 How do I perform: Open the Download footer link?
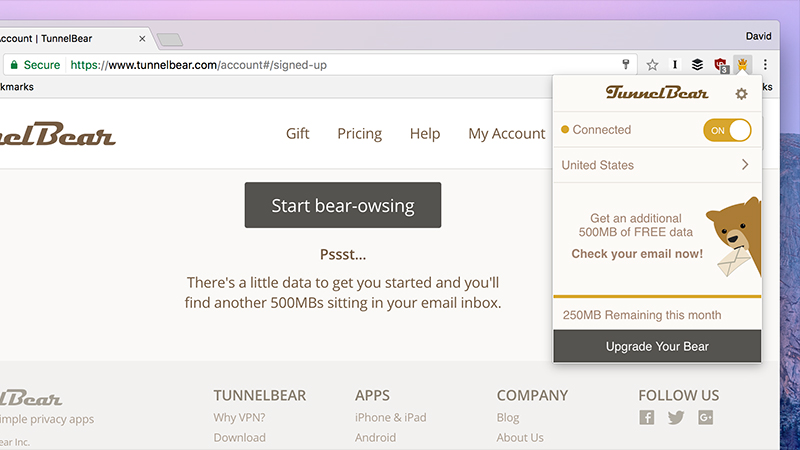pyautogui.click(x=239, y=438)
